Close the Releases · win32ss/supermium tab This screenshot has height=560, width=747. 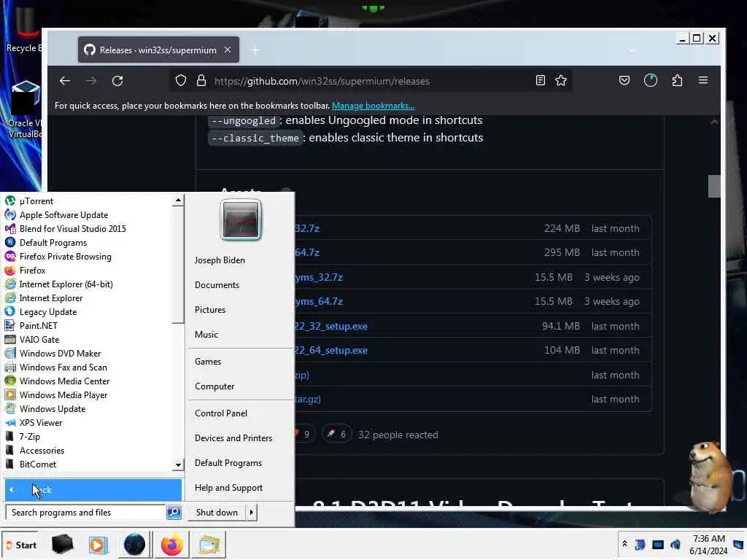pos(228,50)
